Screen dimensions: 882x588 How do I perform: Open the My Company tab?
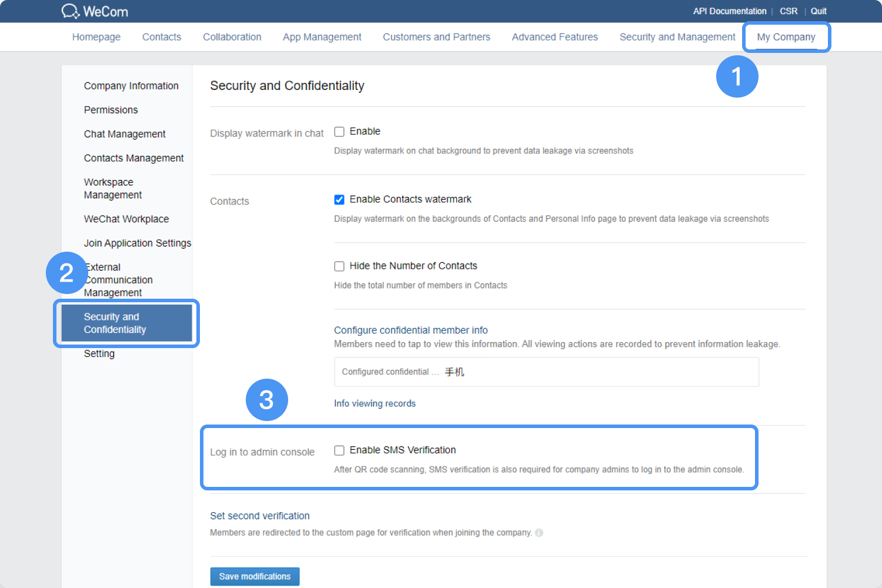[x=787, y=36]
